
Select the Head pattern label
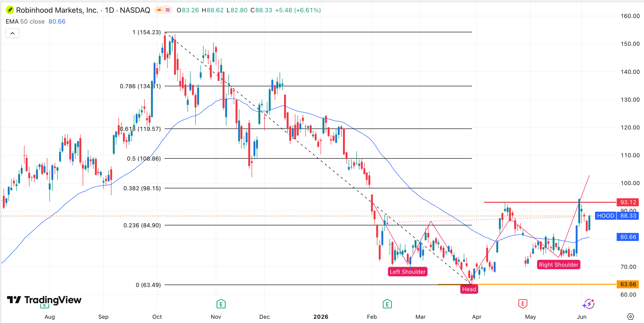[469, 289]
